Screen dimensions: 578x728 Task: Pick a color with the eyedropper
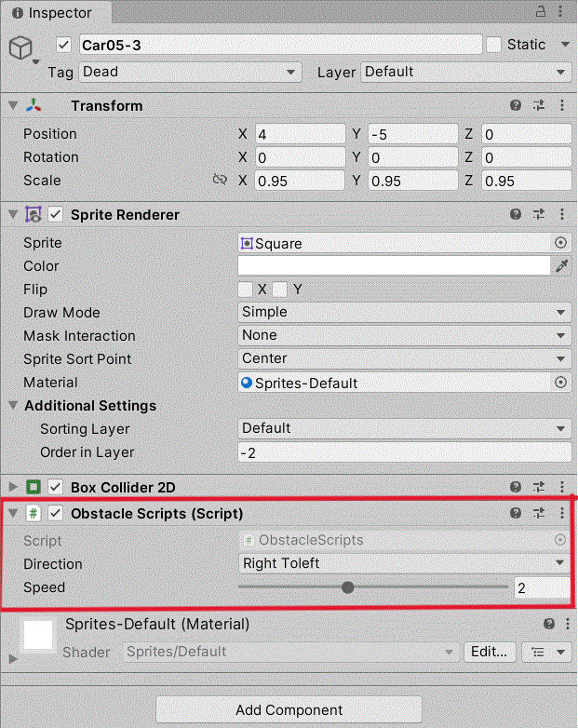click(x=562, y=266)
